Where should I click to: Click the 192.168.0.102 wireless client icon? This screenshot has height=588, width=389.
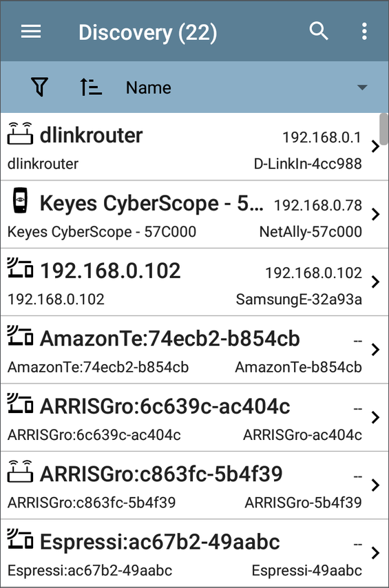pos(20,268)
